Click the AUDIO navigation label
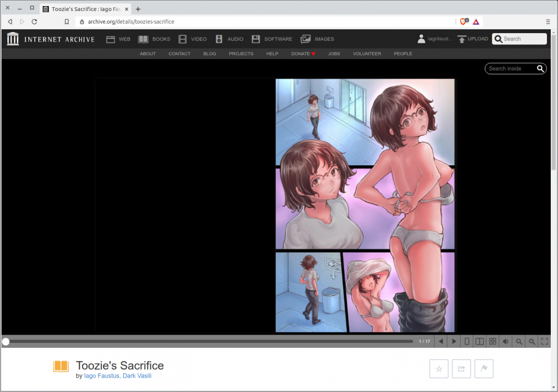Screen dimensions: 558x392 (x=236, y=39)
